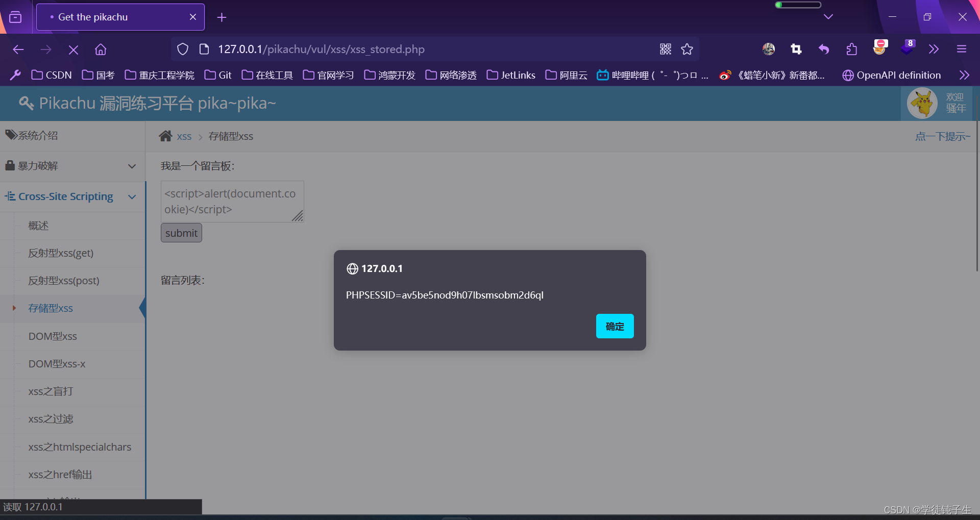This screenshot has width=980, height=520.
Task: Open the 在线工具 bookmark folder
Action: (267, 75)
